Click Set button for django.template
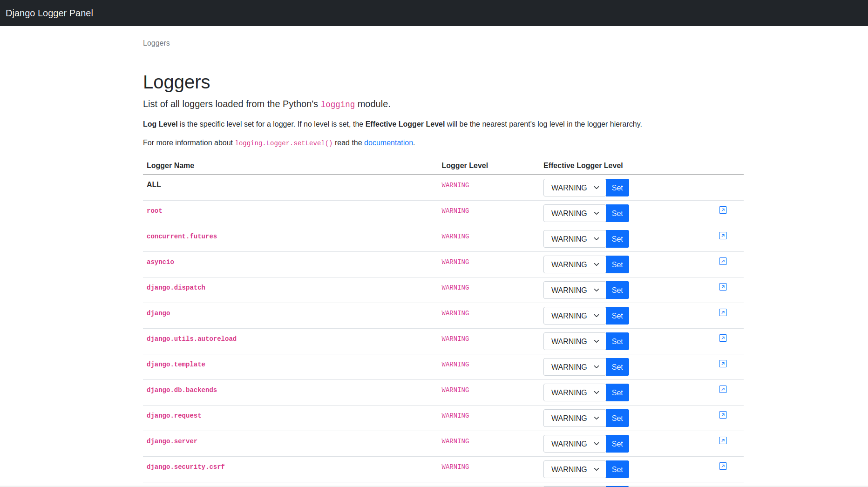The height and width of the screenshot is (487, 868). click(617, 367)
